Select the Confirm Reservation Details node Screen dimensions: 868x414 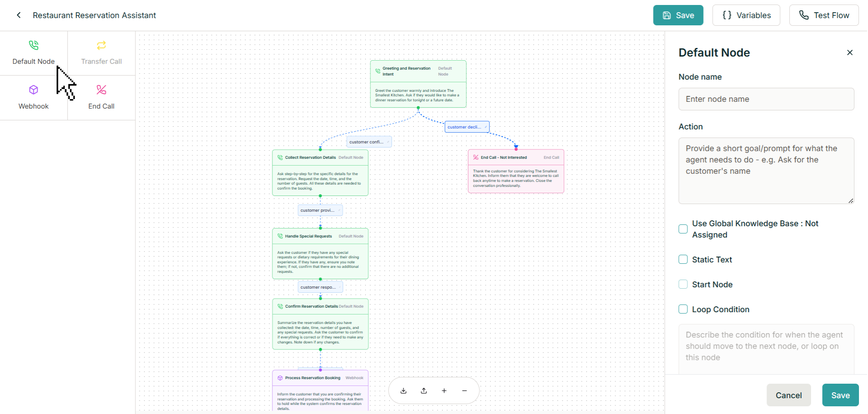tap(320, 324)
